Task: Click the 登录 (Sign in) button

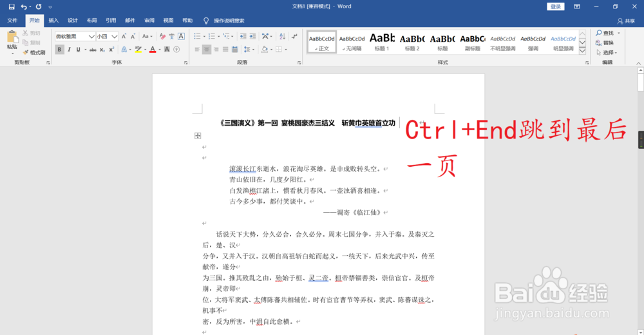Action: tap(556, 6)
